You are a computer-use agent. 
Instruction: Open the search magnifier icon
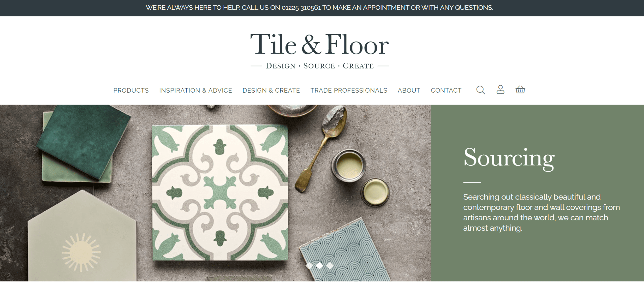pos(480,90)
